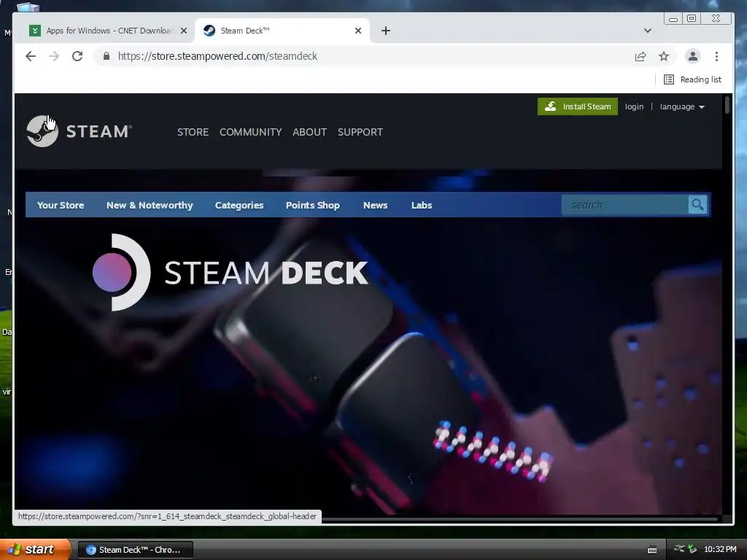The image size is (747, 560).
Task: Open the Labs section
Action: 422,205
